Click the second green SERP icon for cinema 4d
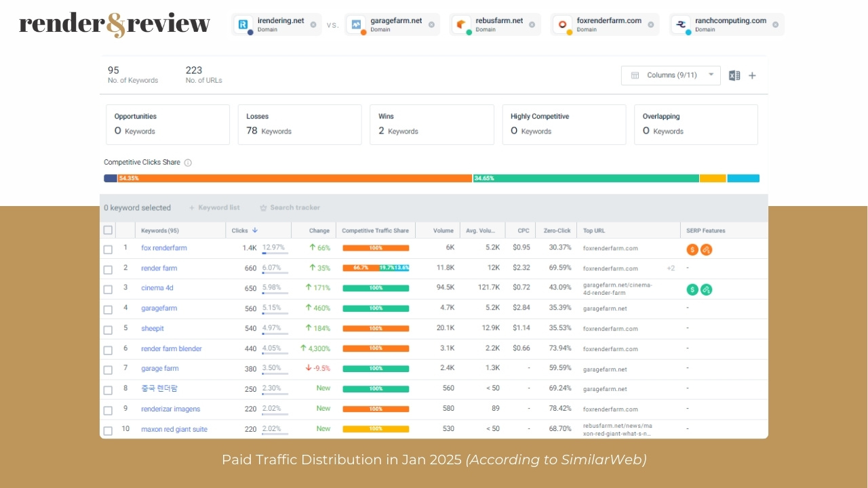The image size is (868, 488). tap(707, 289)
